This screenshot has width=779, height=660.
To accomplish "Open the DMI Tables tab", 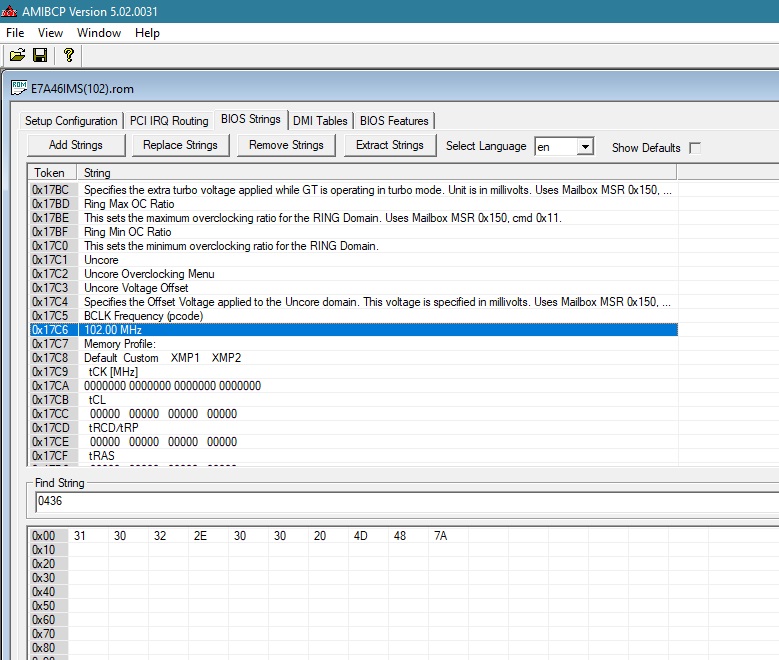I will point(320,121).
